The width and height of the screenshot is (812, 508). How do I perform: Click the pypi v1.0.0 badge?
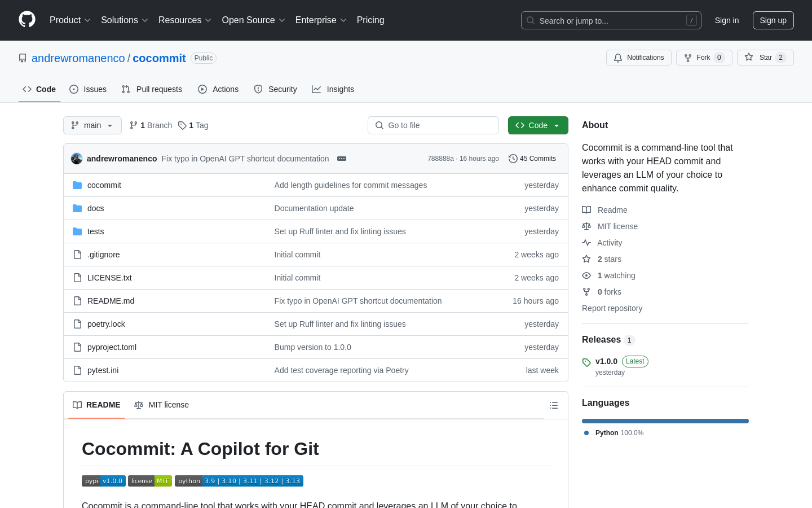click(104, 481)
